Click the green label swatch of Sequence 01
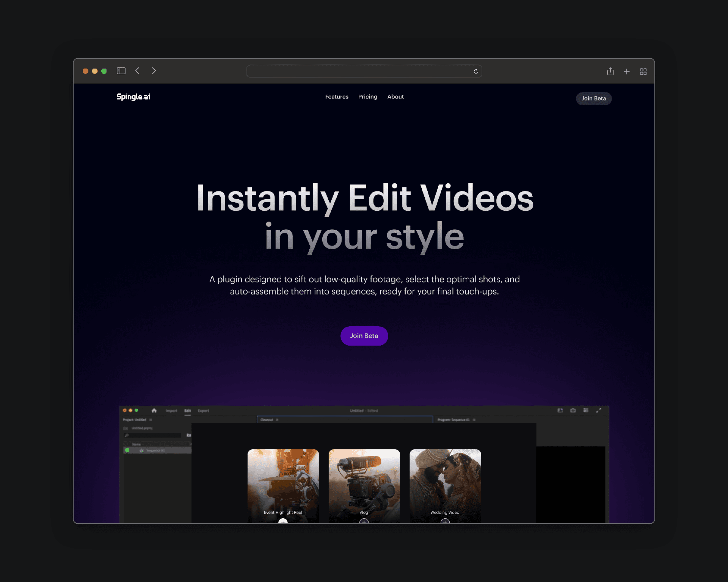This screenshot has height=582, width=728. coord(127,450)
